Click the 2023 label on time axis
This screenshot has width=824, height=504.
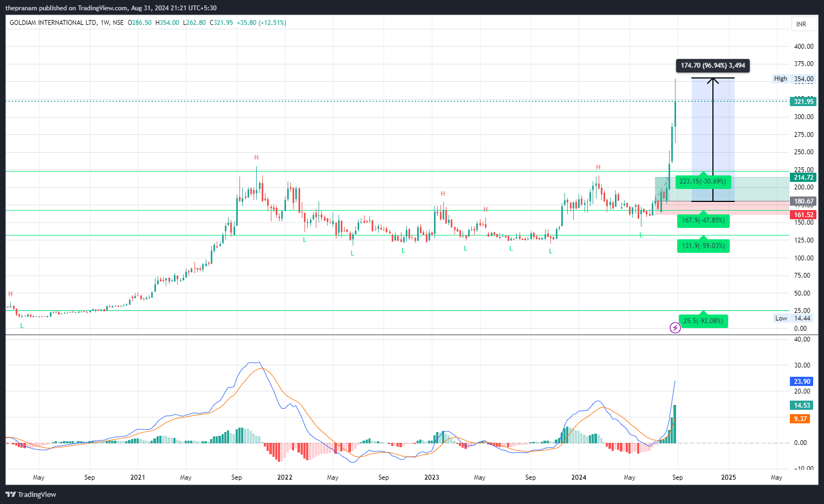coord(432,477)
